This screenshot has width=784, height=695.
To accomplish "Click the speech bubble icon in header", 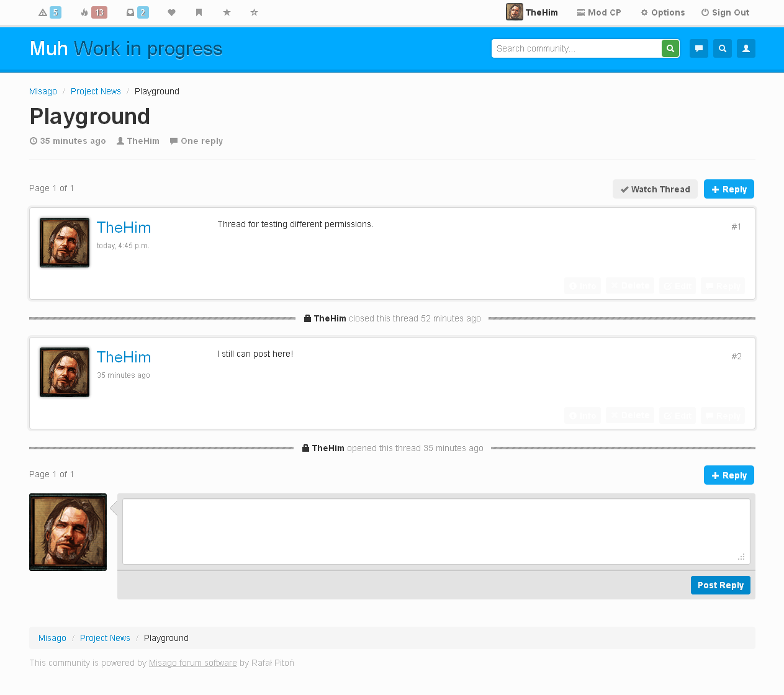I will pos(699,48).
